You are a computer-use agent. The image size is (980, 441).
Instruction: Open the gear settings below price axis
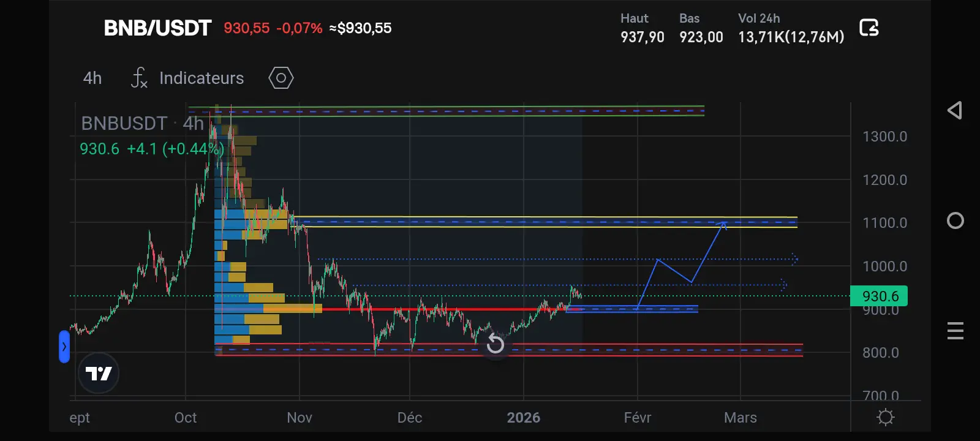pyautogui.click(x=886, y=417)
